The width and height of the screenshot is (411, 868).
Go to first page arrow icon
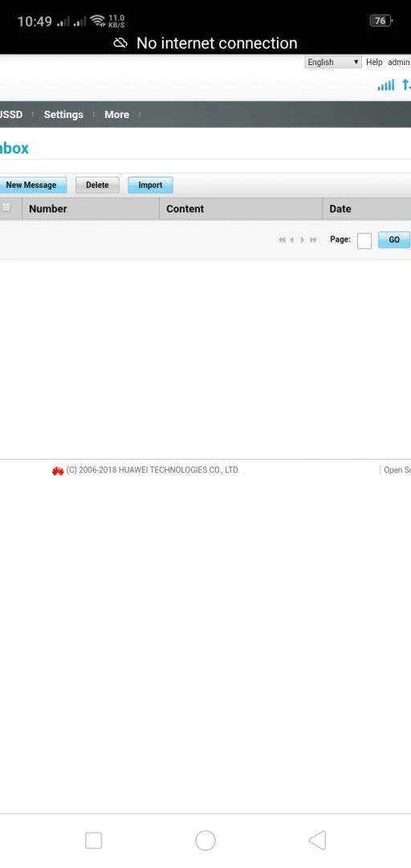(x=282, y=240)
